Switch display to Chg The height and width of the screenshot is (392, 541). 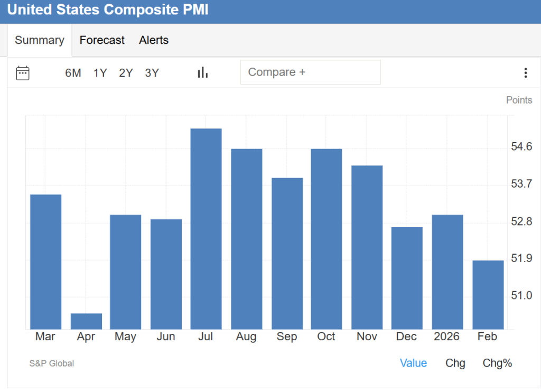[x=455, y=363]
